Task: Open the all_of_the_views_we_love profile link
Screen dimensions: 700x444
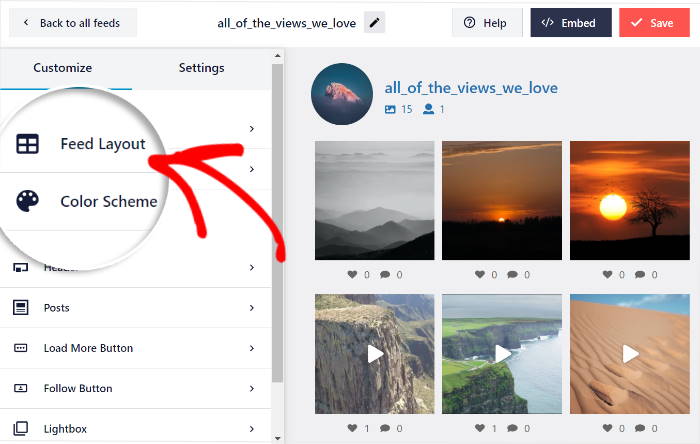Action: point(471,88)
